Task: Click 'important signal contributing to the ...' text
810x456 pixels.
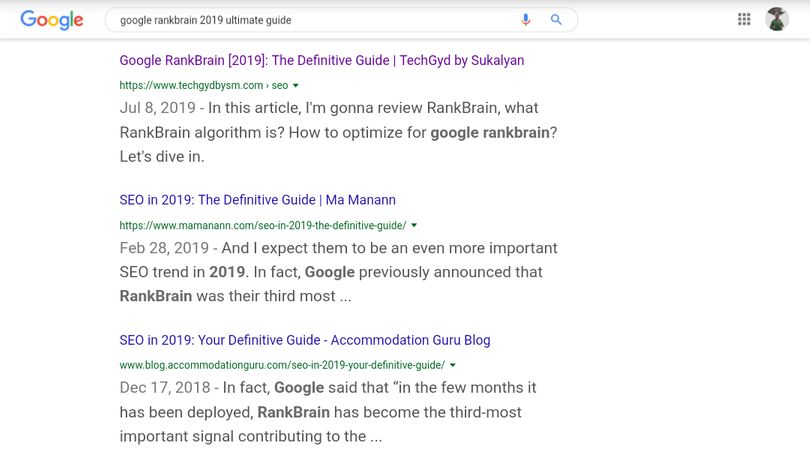Action: click(x=251, y=436)
